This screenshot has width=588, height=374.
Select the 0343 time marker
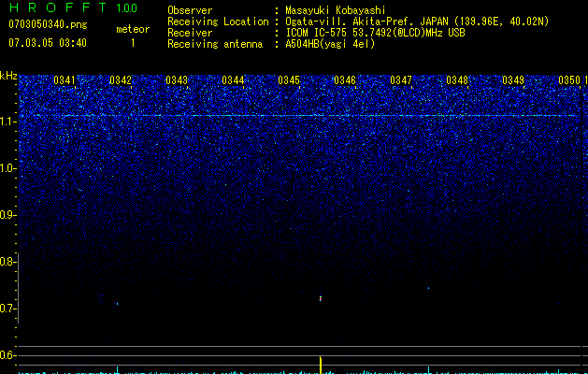point(177,80)
